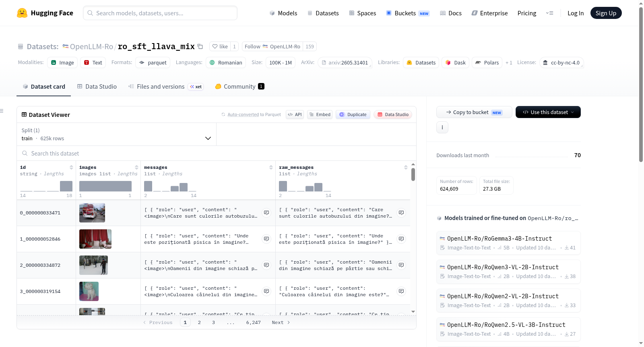Expand the raw_messages cell for row 0_000000033471

coord(401,212)
